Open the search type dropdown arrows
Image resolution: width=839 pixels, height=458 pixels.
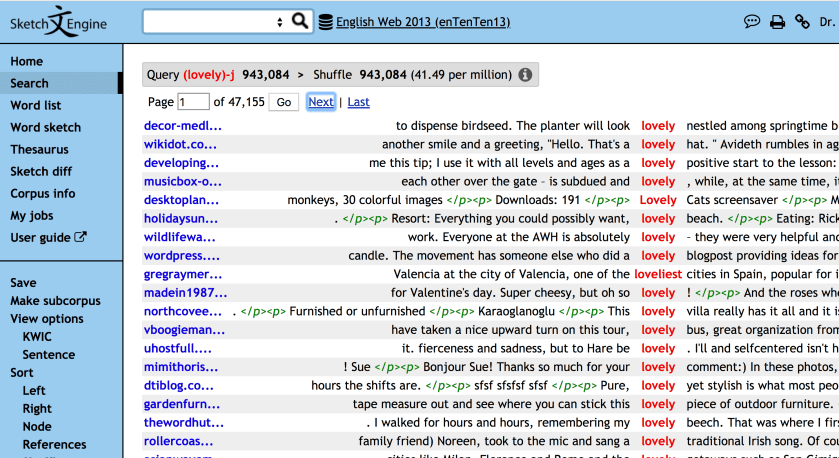tap(279, 22)
